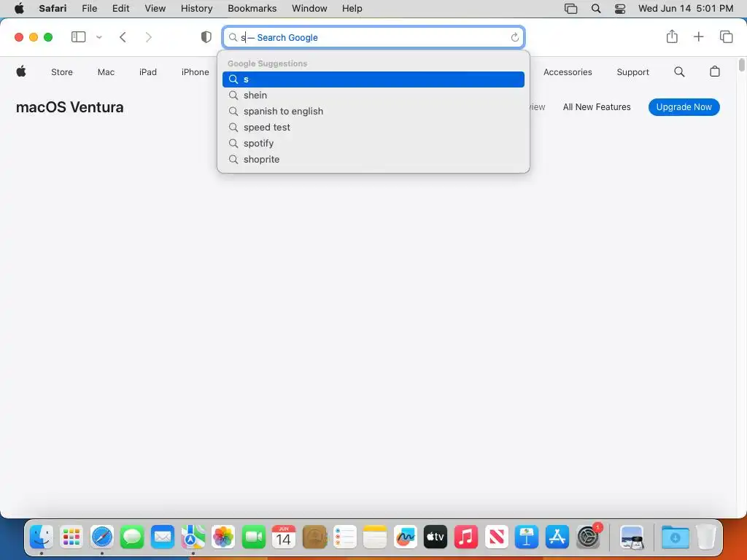Open App Store from the Dock
The width and height of the screenshot is (747, 560).
pyautogui.click(x=557, y=537)
